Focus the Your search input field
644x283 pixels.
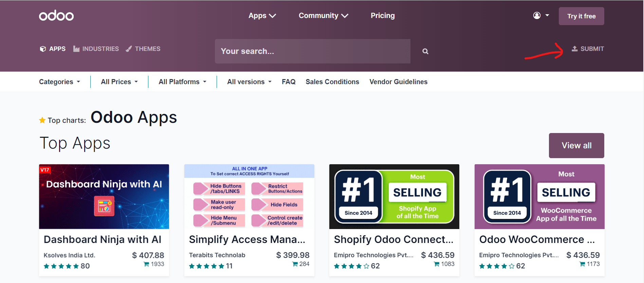[312, 51]
